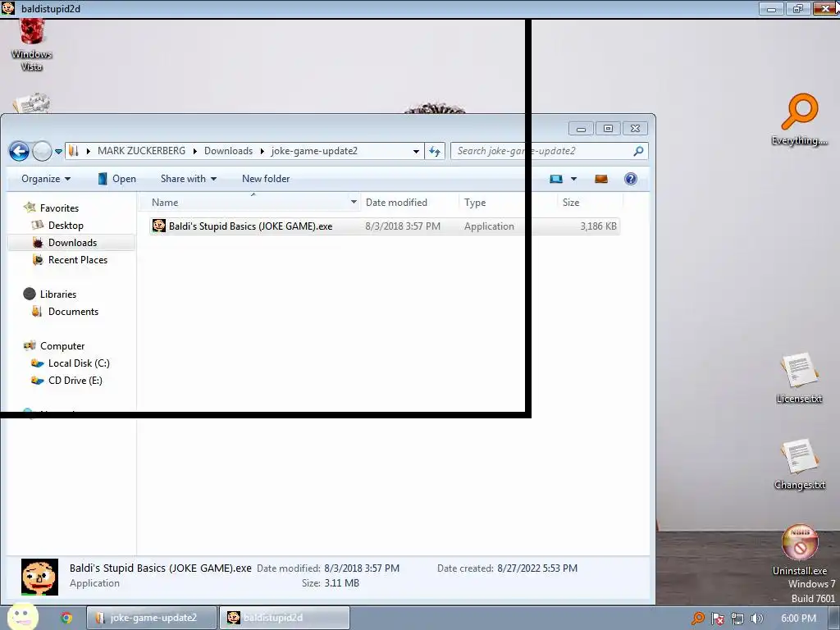Expand the address bar history dropdown

click(416, 152)
